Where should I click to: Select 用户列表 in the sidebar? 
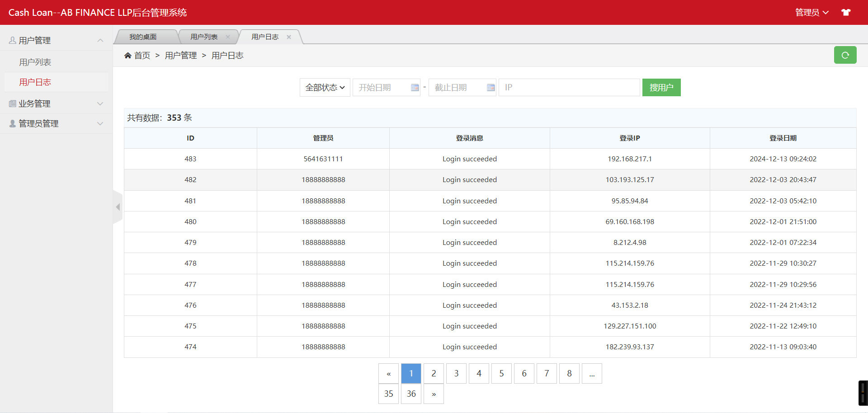pyautogui.click(x=35, y=62)
